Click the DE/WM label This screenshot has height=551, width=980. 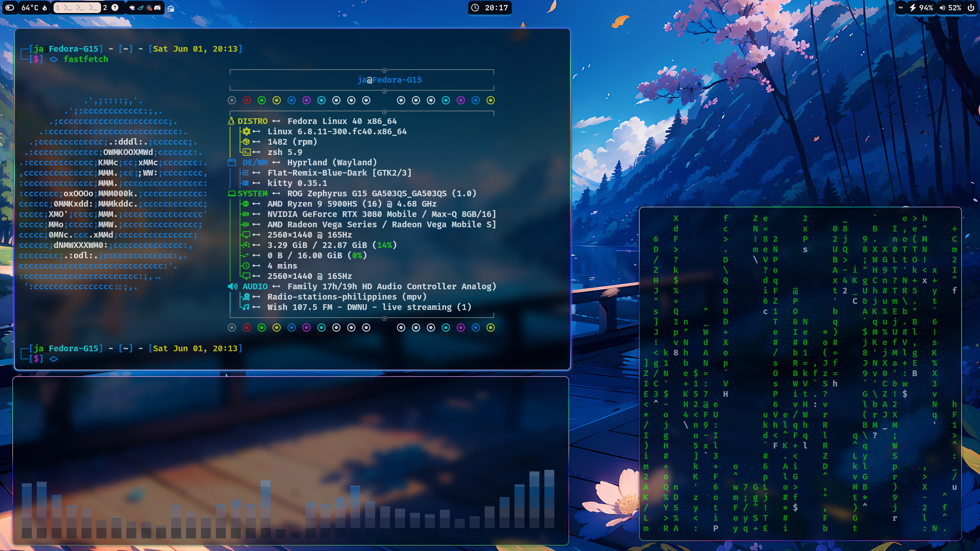(255, 162)
